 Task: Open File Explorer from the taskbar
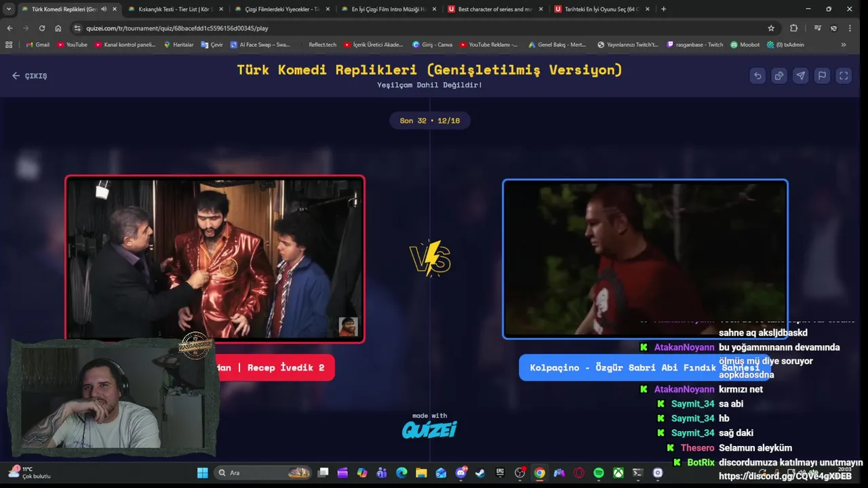tap(420, 472)
